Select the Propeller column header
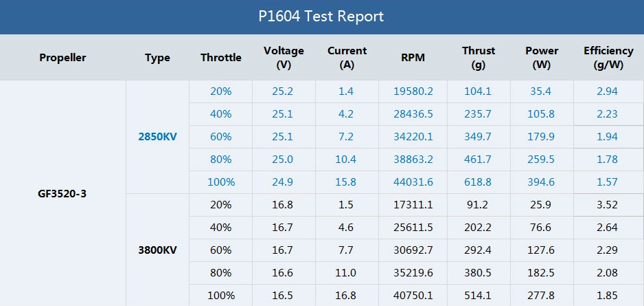Viewport: 644px width, 306px height. tap(62, 58)
